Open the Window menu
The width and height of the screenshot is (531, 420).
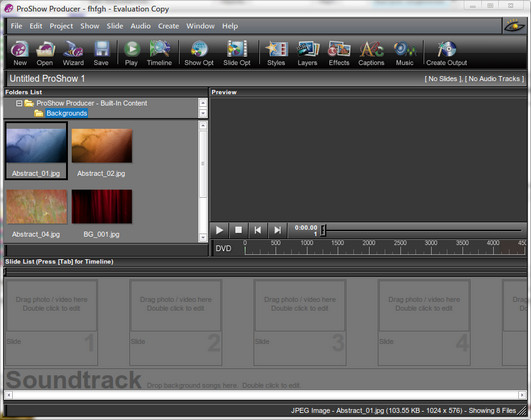coord(200,26)
